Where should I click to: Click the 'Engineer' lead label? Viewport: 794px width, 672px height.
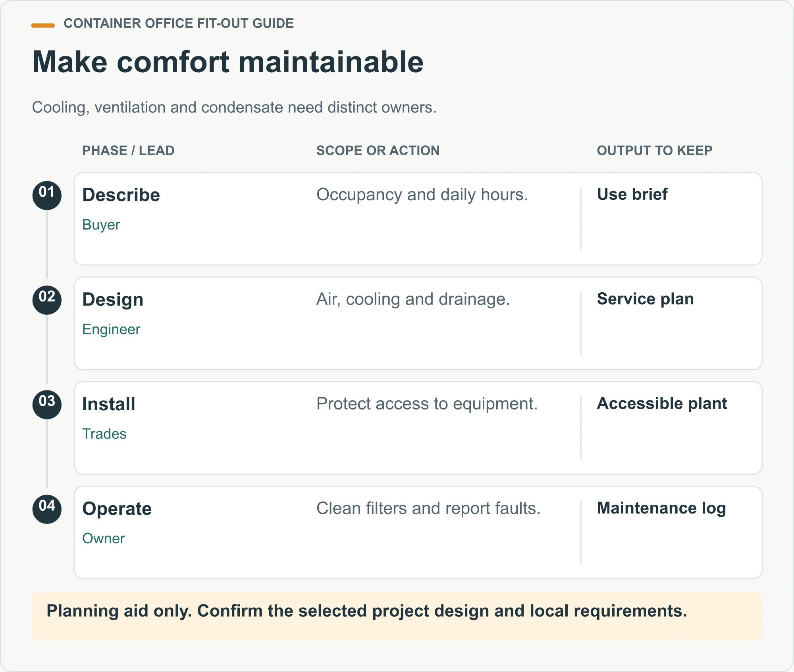click(x=111, y=329)
